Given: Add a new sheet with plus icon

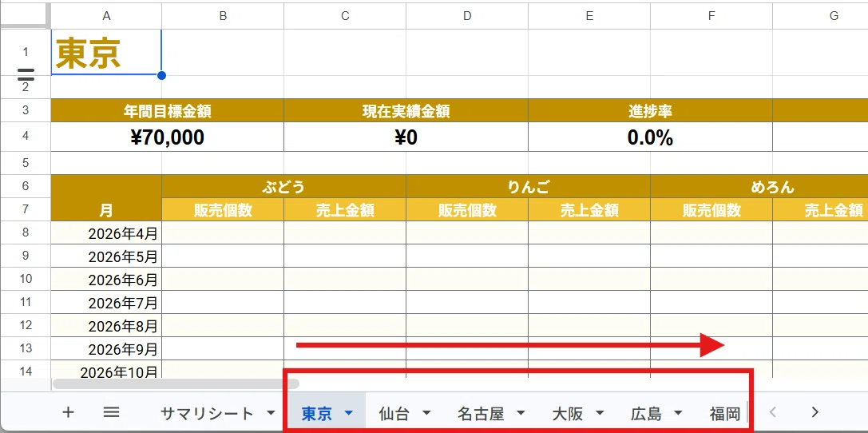Looking at the screenshot, I should tap(68, 412).
